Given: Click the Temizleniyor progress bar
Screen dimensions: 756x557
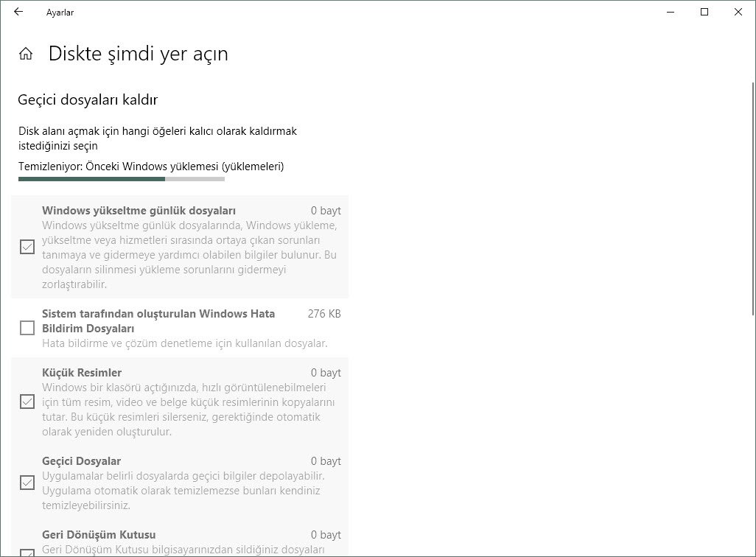Looking at the screenshot, I should click(122, 178).
